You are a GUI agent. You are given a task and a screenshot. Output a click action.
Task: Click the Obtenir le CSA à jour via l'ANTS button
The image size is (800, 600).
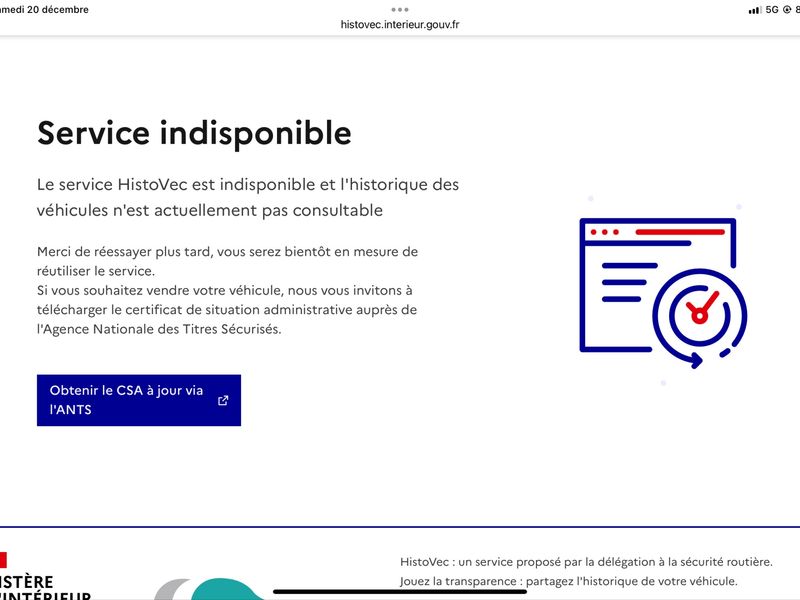139,400
